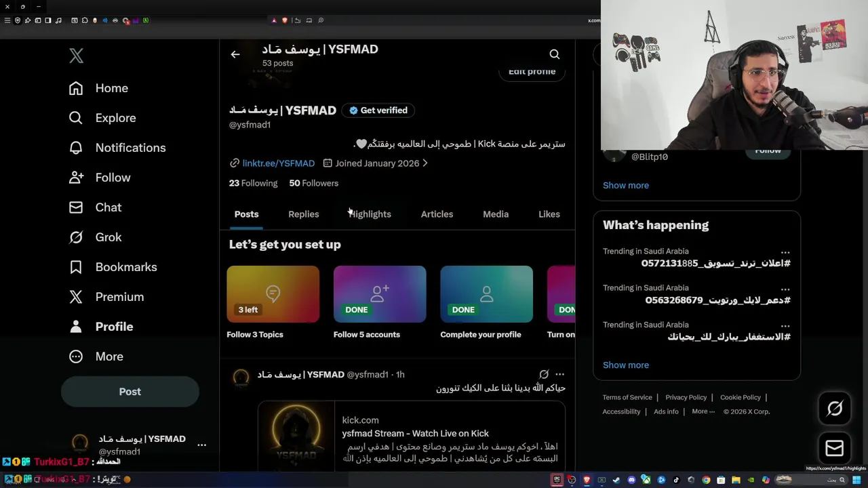Image resolution: width=868 pixels, height=488 pixels.
Task: Click Show more under What's happening
Action: (626, 365)
